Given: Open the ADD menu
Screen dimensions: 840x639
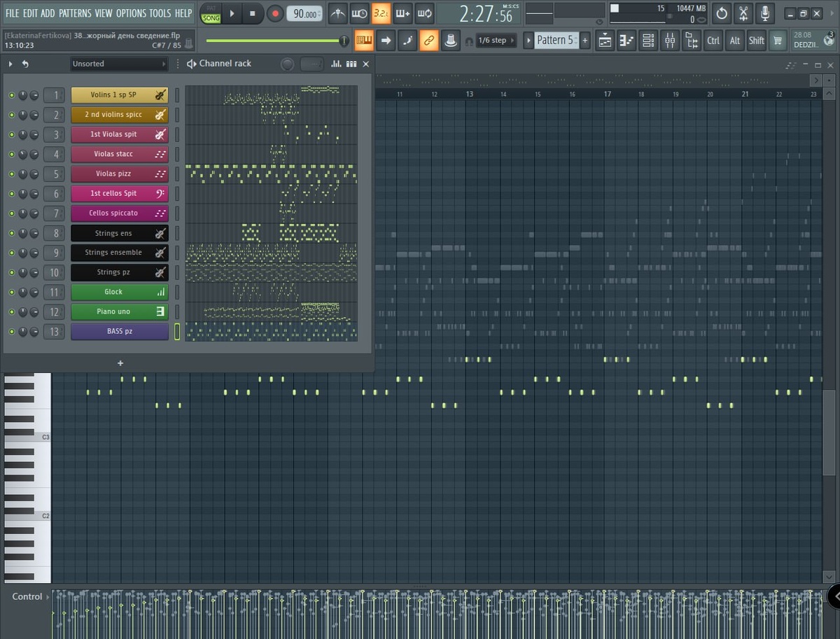Looking at the screenshot, I should tap(48, 13).
